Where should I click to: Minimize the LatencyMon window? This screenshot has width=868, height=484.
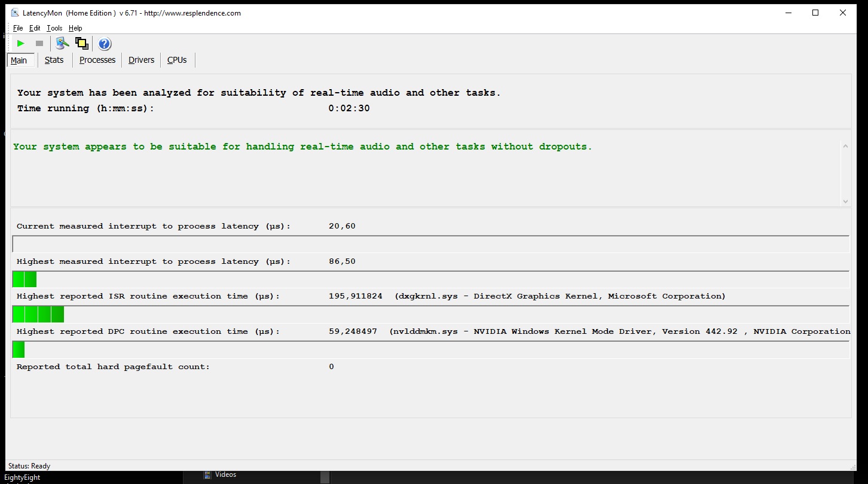(787, 13)
